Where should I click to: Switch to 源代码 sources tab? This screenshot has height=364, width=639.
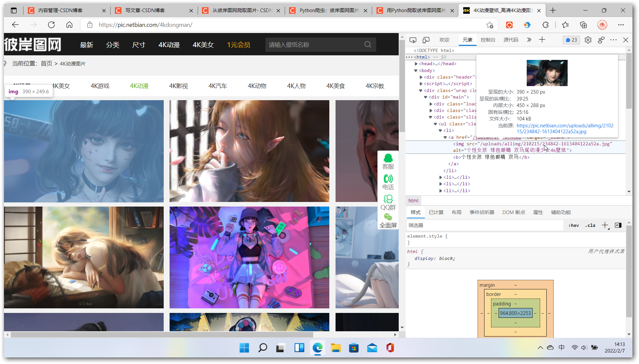[511, 40]
